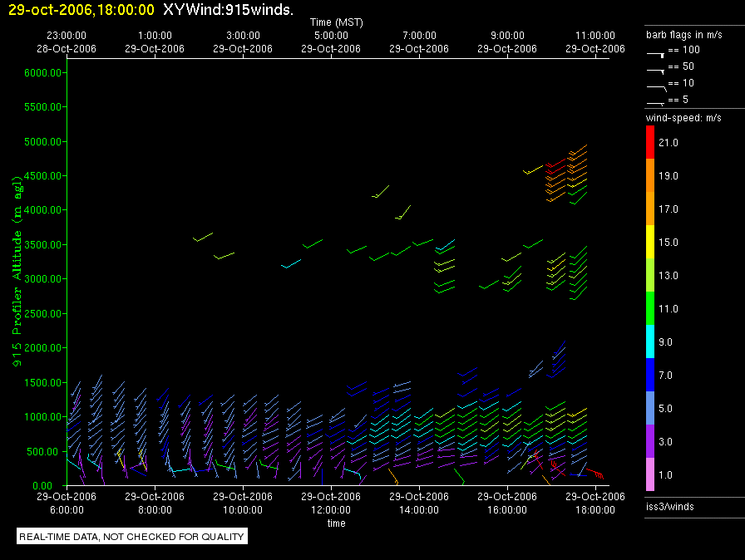Image resolution: width=745 pixels, height=560 pixels.
Task: Click the red wind barb near 18:00 at surface
Action: click(x=595, y=473)
